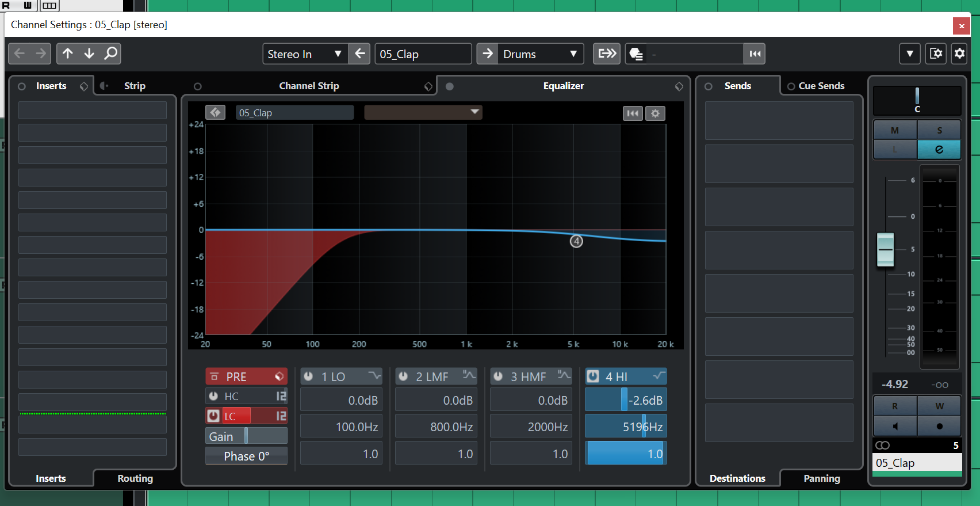
Task: Change the 2 LMF band filter type icon
Action: pos(469,376)
